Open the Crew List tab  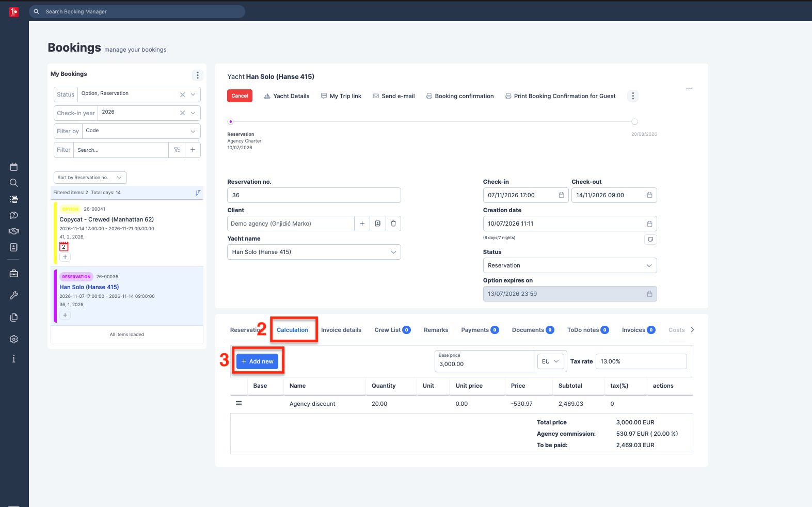392,330
